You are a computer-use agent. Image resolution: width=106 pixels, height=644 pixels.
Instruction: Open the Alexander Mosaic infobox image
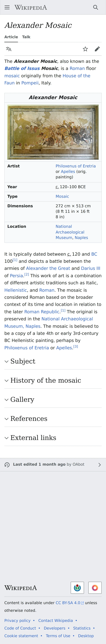pyautogui.click(x=53, y=132)
